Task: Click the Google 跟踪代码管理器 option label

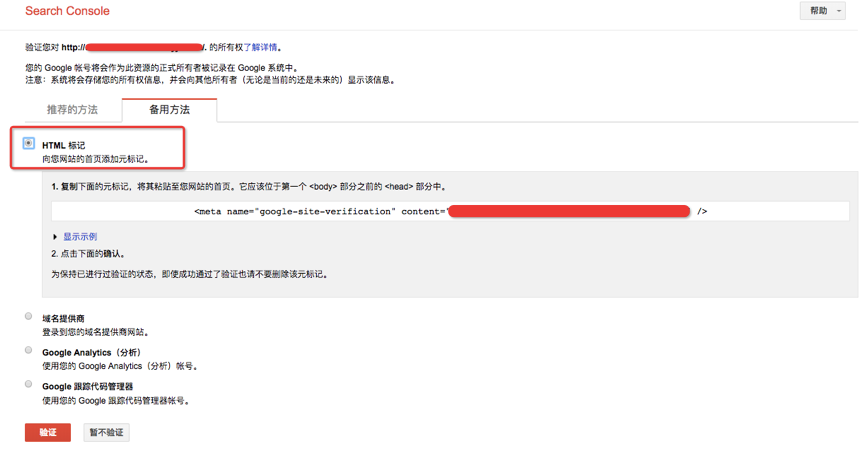Action: coord(87,387)
